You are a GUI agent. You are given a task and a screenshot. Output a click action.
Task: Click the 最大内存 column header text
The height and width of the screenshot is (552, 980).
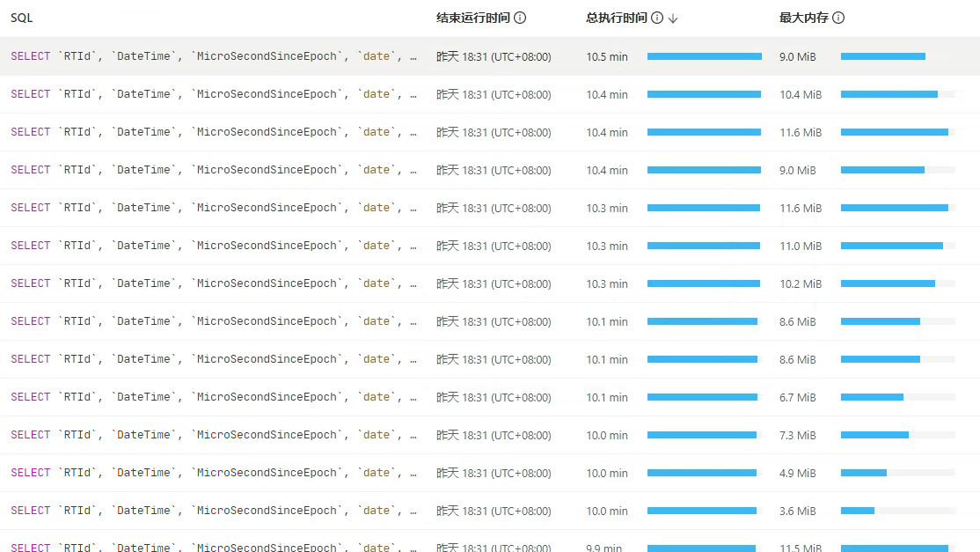click(x=803, y=18)
